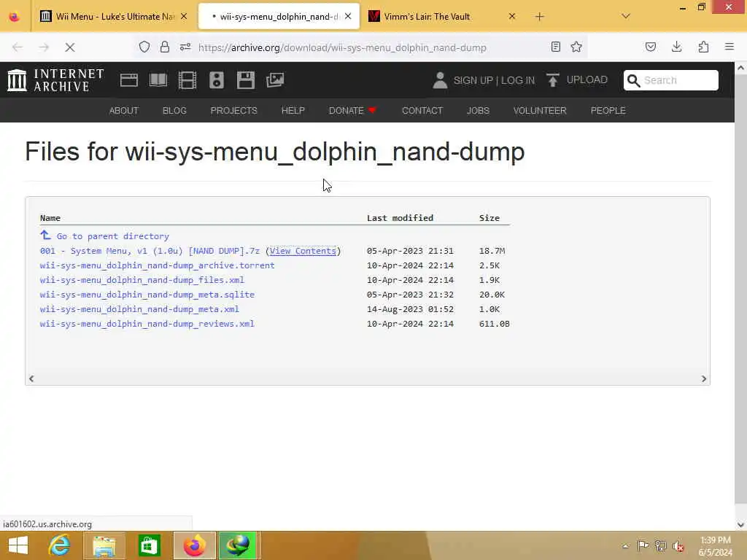The image size is (747, 560).
Task: Click SIGN UP link
Action: coord(473,80)
